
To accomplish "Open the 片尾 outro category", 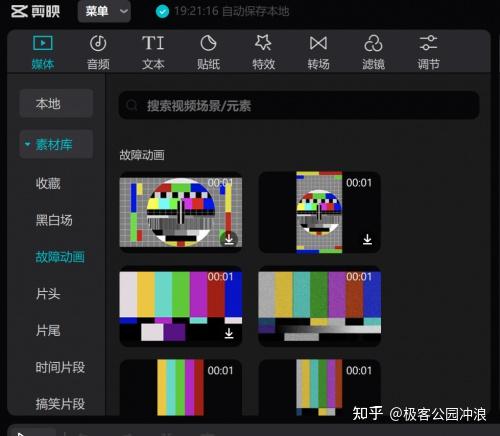I will [x=48, y=331].
